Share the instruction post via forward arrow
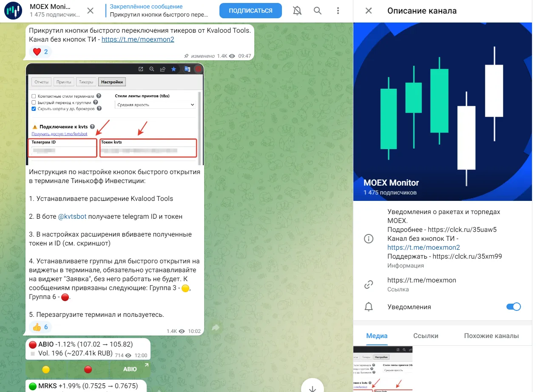Viewport: 546px width, 392px height. tap(215, 328)
